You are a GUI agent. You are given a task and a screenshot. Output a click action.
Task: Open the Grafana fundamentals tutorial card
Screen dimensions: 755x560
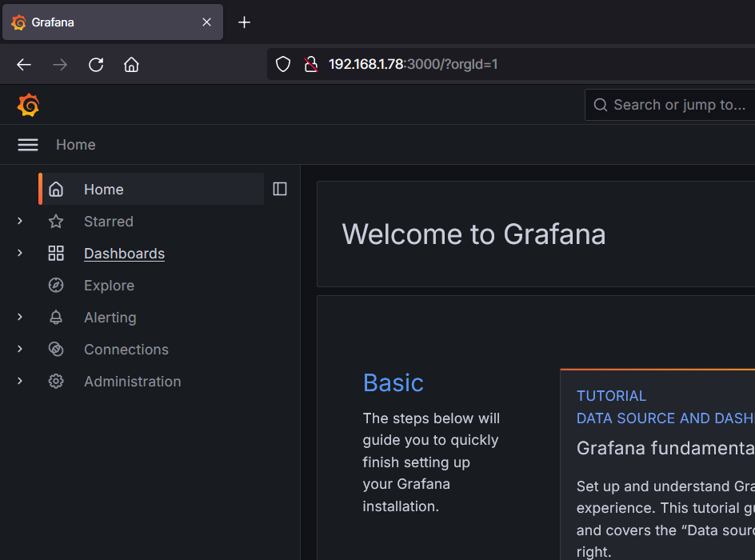[x=657, y=464]
